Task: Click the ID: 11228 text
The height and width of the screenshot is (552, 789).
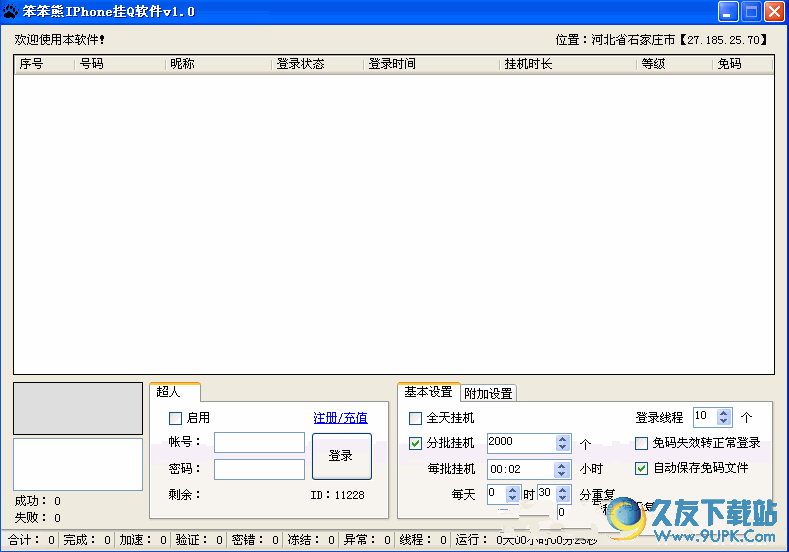Action: [337, 495]
